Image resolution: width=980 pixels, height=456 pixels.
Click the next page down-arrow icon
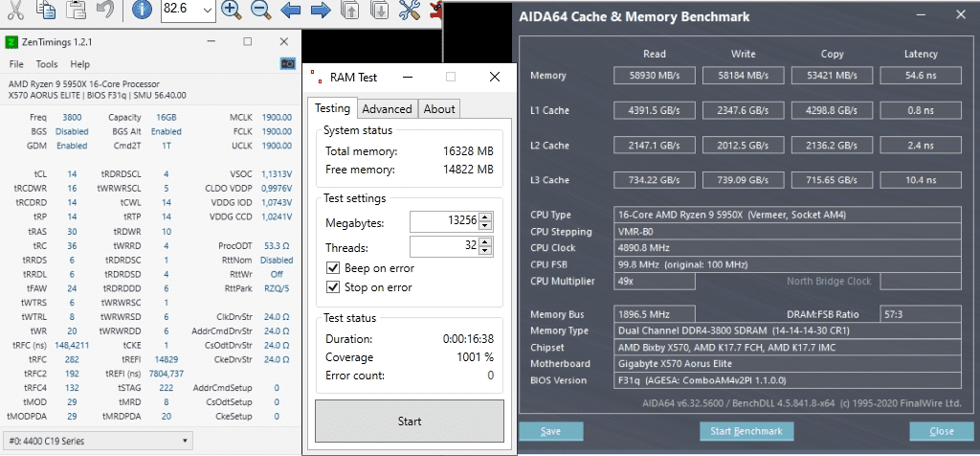tap(379, 10)
